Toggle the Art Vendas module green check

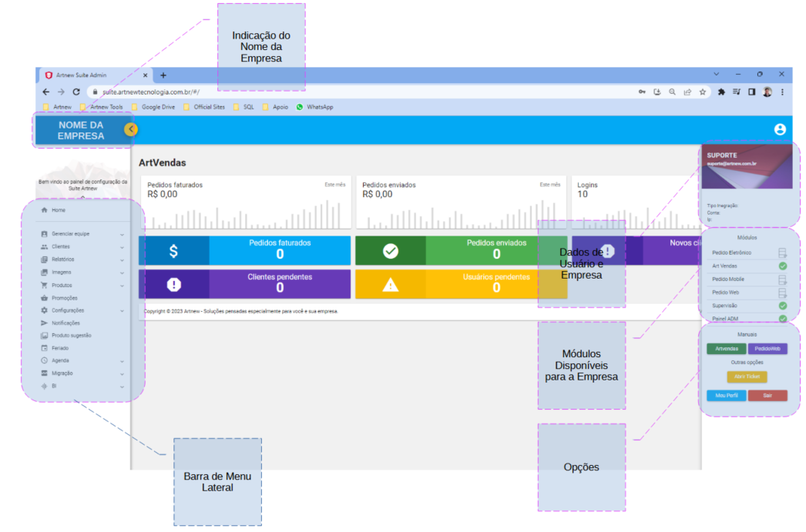click(x=782, y=266)
